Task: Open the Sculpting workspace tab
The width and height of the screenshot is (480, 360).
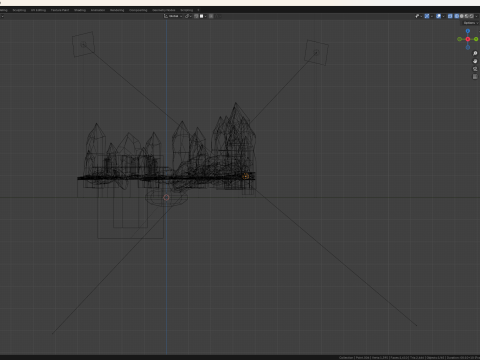Action: click(x=19, y=10)
